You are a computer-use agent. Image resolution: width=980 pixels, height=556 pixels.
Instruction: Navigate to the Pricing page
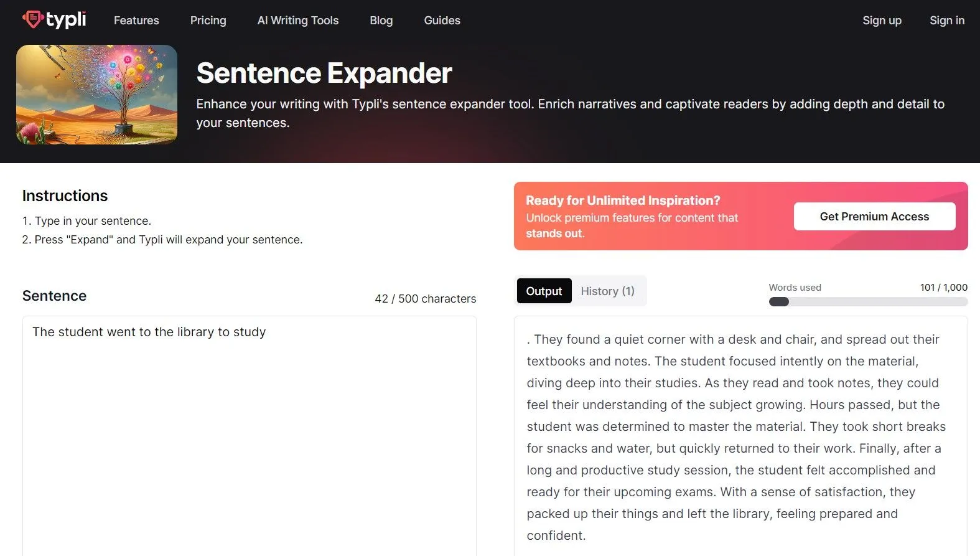pyautogui.click(x=208, y=21)
